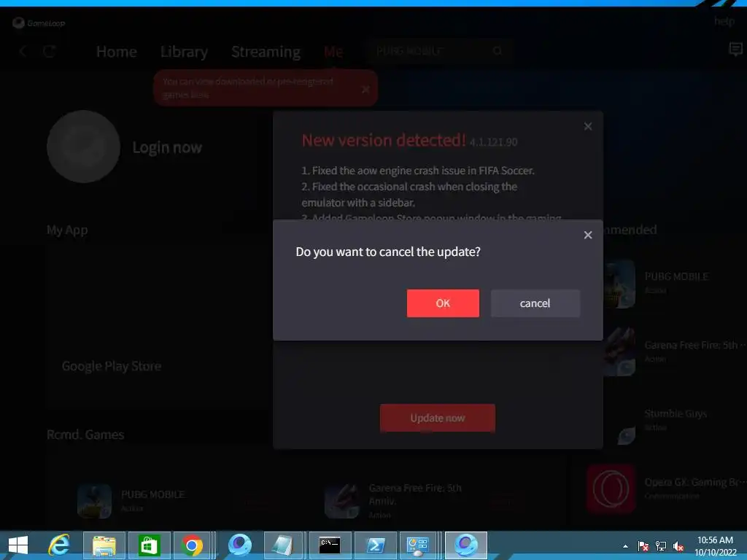Click the GameLoop logo

tap(39, 23)
